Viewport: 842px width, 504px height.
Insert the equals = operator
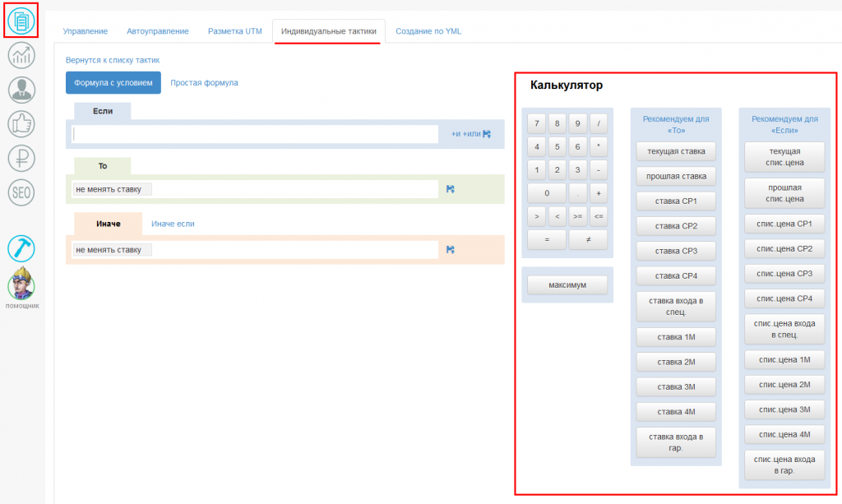coord(547,239)
